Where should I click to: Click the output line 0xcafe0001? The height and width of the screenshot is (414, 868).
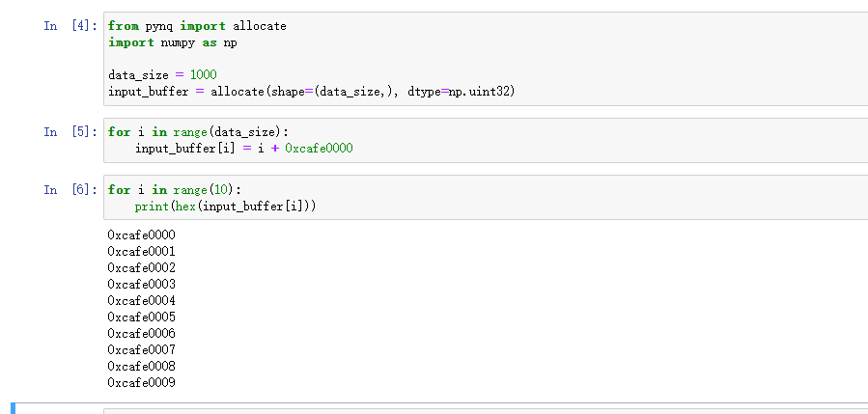tap(142, 251)
